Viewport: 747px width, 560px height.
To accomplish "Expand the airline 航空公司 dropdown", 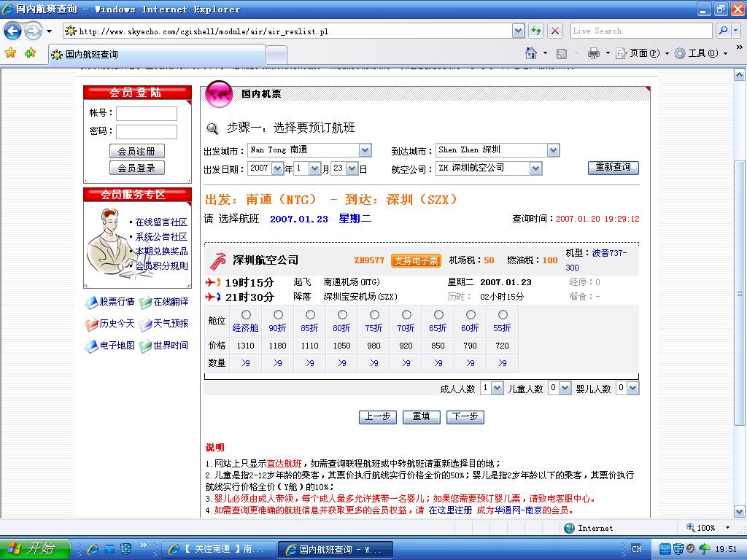I will [x=535, y=168].
